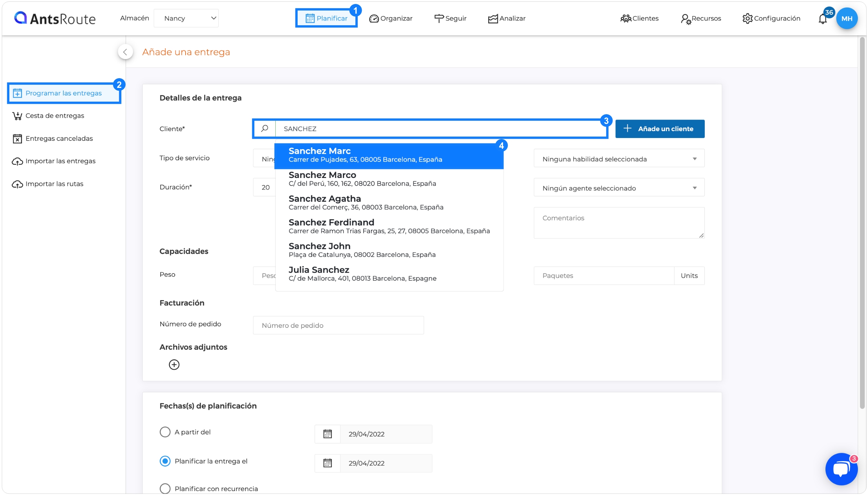Open the chat support bubble
The width and height of the screenshot is (868, 495).
841,469
